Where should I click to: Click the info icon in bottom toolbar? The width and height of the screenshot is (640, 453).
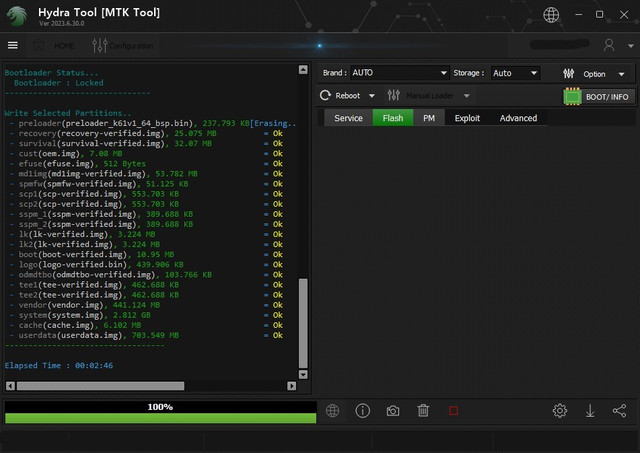[x=362, y=411]
